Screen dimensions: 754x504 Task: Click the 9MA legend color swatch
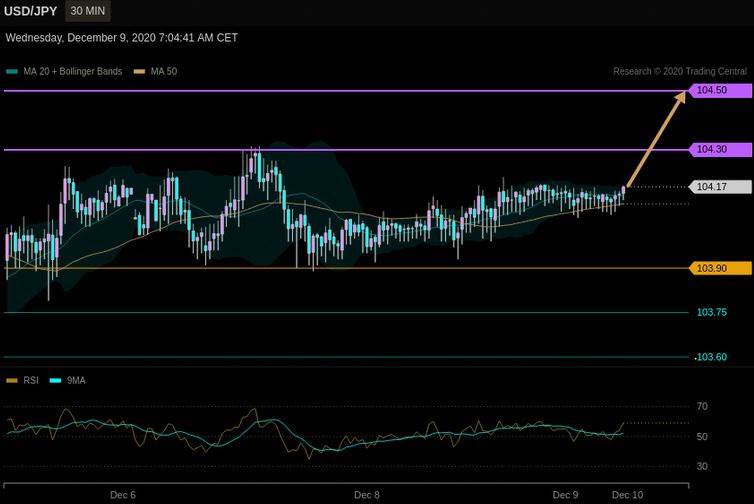pyautogui.click(x=56, y=381)
